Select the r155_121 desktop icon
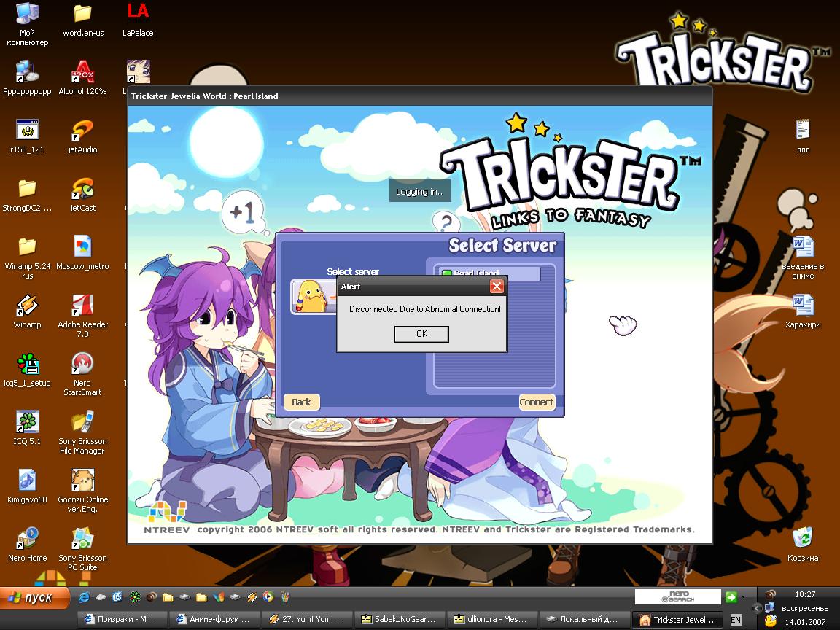The height and width of the screenshot is (630, 840). pyautogui.click(x=27, y=136)
